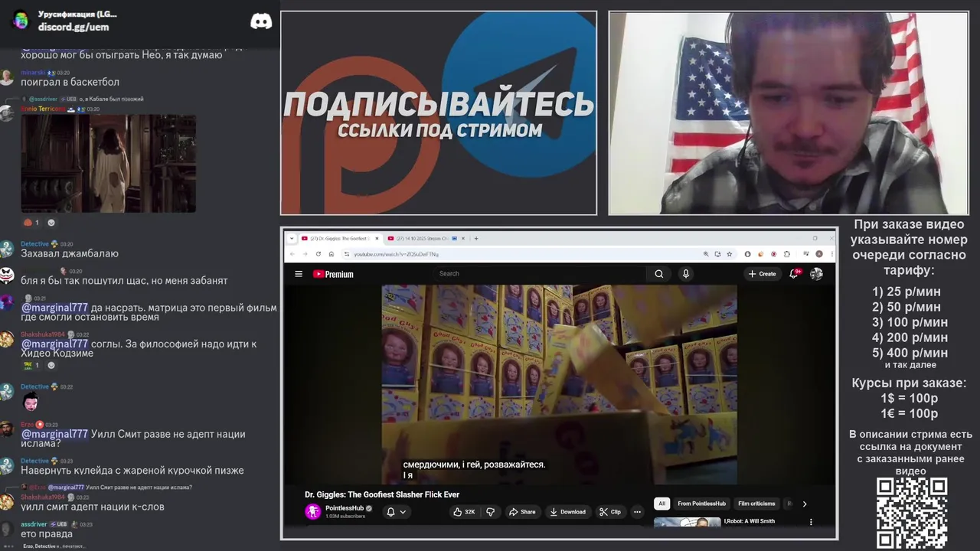Click the video title 'Dr. Giggles: The Goofiest Slasher Flick Ever'
The height and width of the screenshot is (551, 980).
382,494
